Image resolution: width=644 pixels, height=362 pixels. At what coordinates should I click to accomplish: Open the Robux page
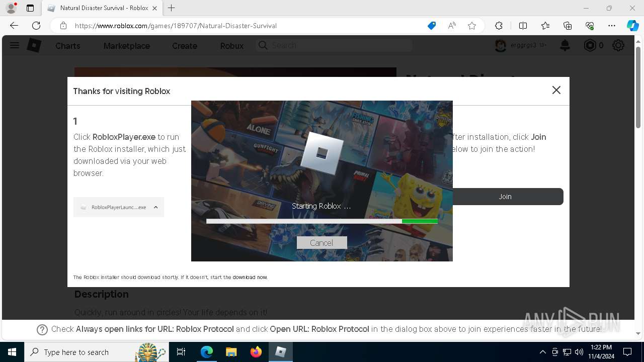(232, 46)
